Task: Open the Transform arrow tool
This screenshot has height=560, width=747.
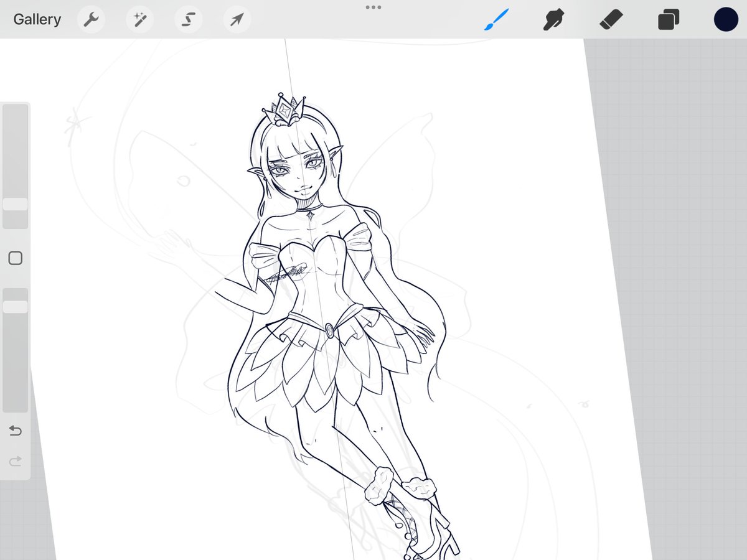Action: tap(235, 19)
